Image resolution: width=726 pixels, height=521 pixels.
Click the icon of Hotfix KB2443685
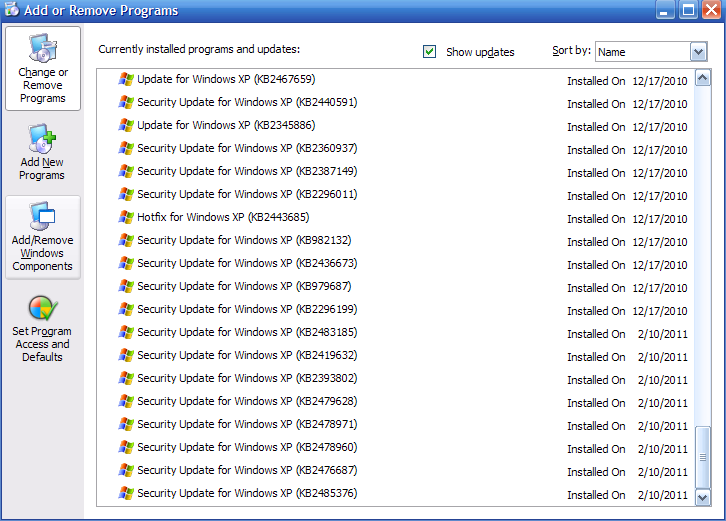point(125,217)
